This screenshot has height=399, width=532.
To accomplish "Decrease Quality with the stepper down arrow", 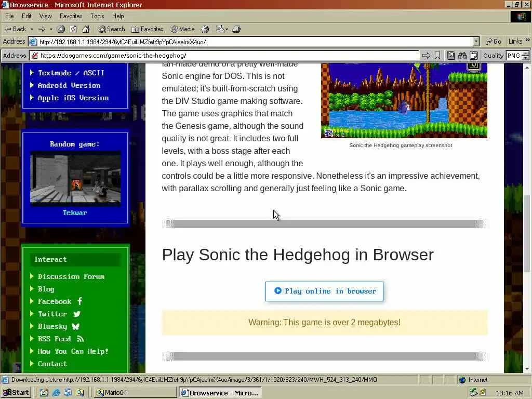I will coord(526,58).
